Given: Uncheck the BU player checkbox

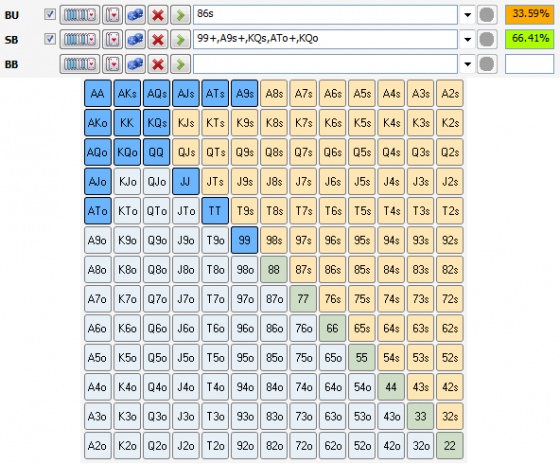Looking at the screenshot, I should [50, 14].
